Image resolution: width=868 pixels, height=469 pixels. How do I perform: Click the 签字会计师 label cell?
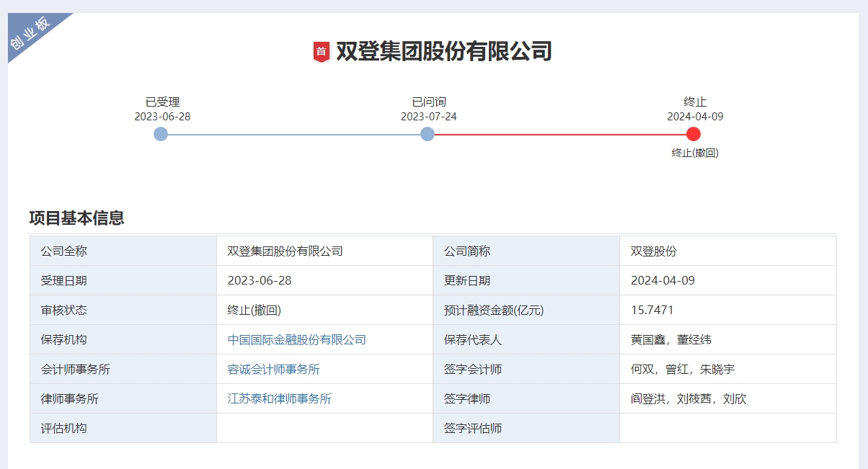[526, 370]
